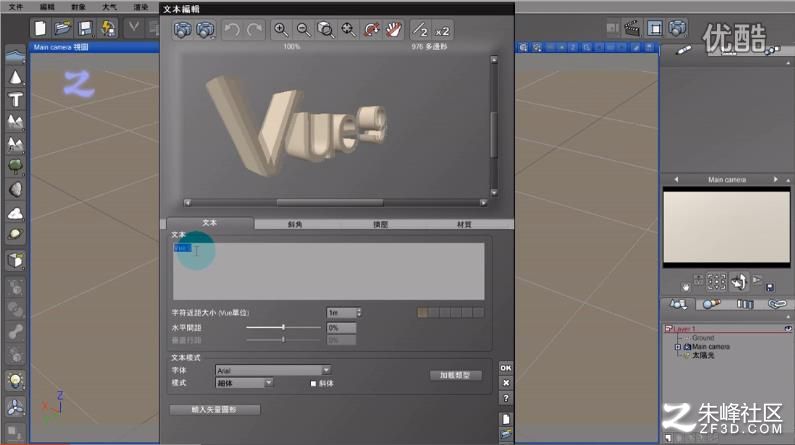Toggle the 斜体 italic checkbox
Viewport: 795px width, 445px height.
click(x=313, y=384)
